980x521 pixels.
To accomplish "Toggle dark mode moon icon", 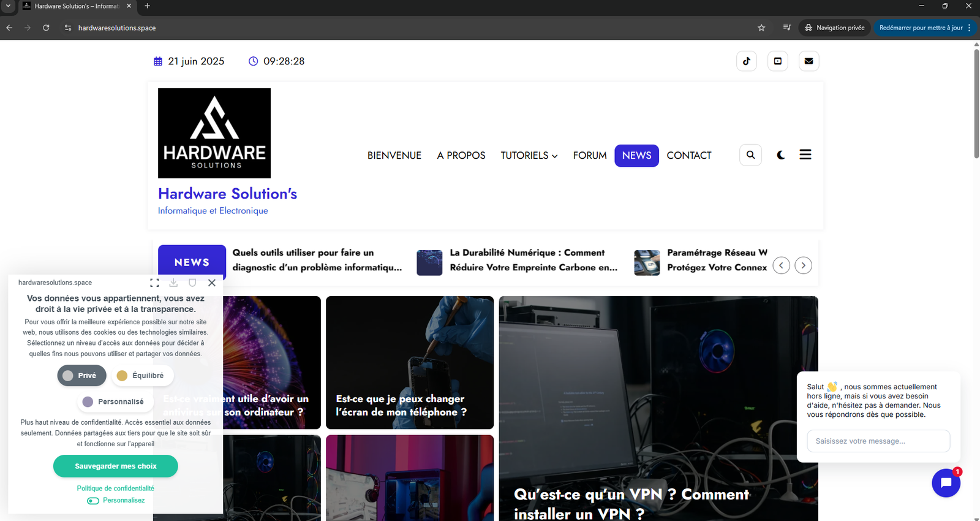I will [780, 155].
